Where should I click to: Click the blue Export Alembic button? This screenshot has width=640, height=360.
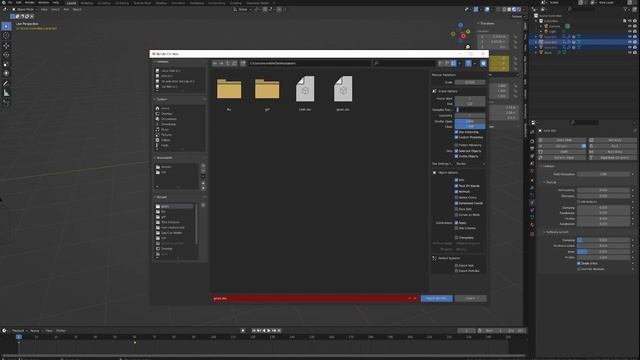pos(436,298)
